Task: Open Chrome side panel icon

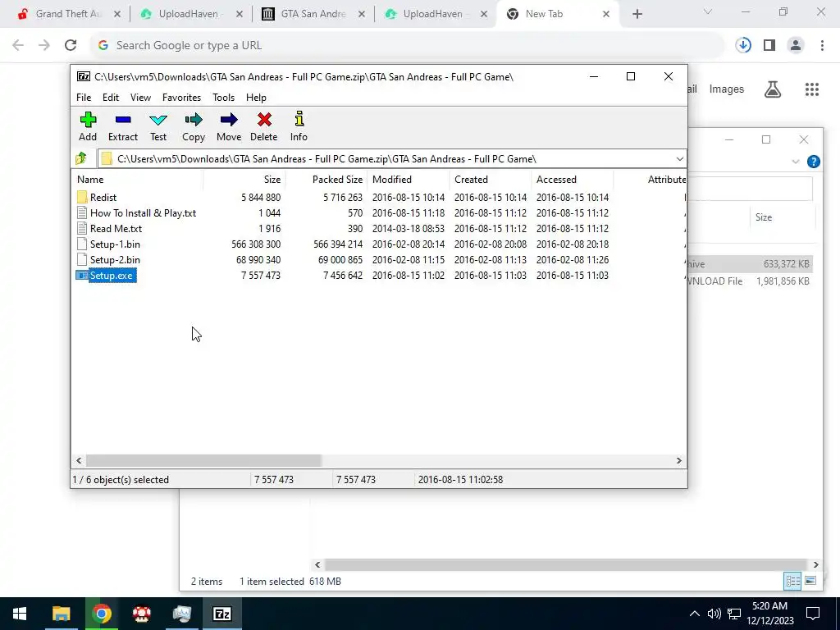Action: [x=769, y=45]
